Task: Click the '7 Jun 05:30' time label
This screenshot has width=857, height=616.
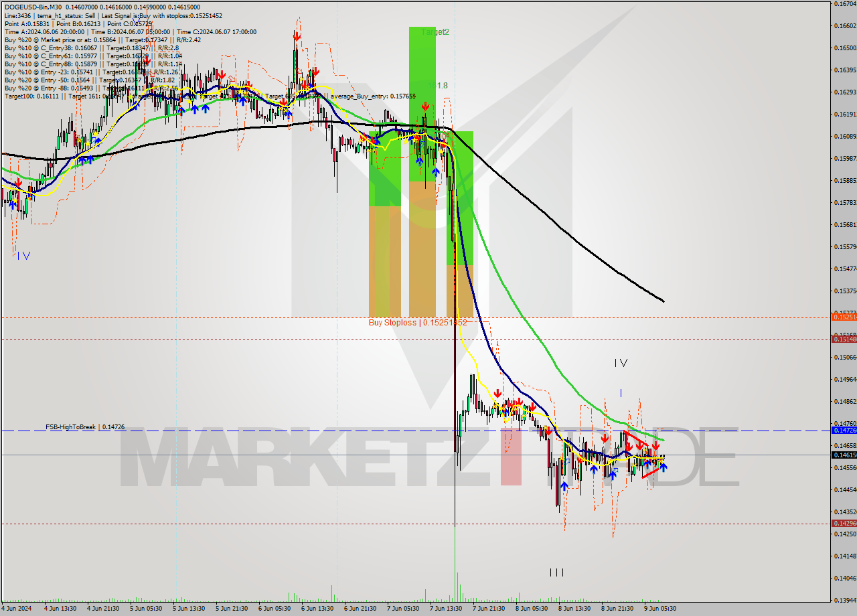Action: [402, 609]
